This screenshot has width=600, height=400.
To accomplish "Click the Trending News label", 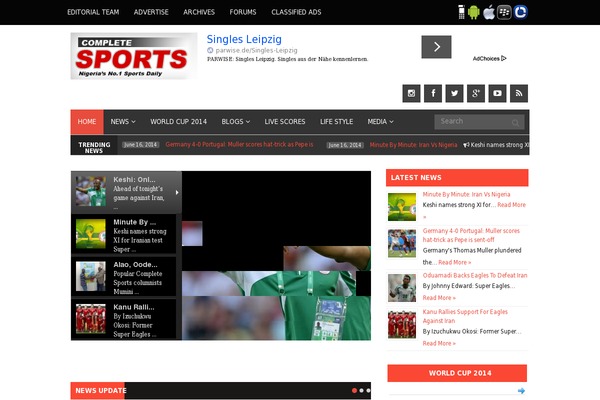I will [94, 147].
